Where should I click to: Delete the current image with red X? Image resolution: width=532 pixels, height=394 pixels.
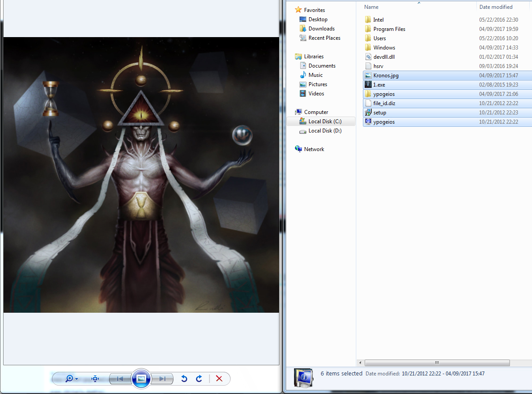(x=219, y=379)
